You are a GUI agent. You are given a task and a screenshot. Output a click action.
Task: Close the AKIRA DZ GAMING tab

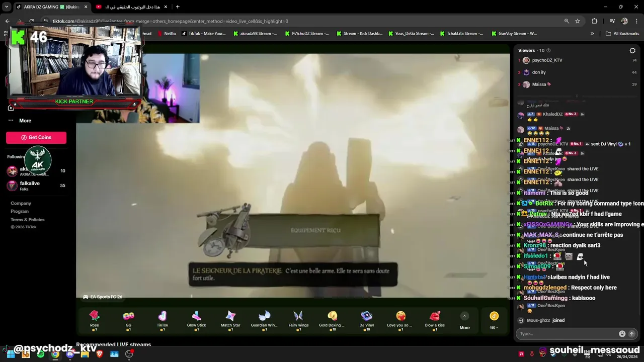(x=86, y=7)
